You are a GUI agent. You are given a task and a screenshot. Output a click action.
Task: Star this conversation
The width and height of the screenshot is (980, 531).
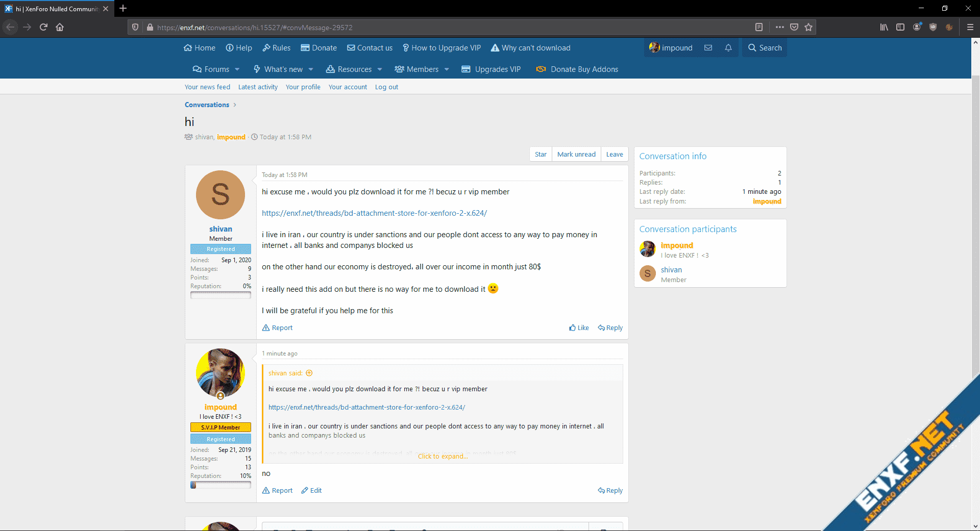pos(541,155)
